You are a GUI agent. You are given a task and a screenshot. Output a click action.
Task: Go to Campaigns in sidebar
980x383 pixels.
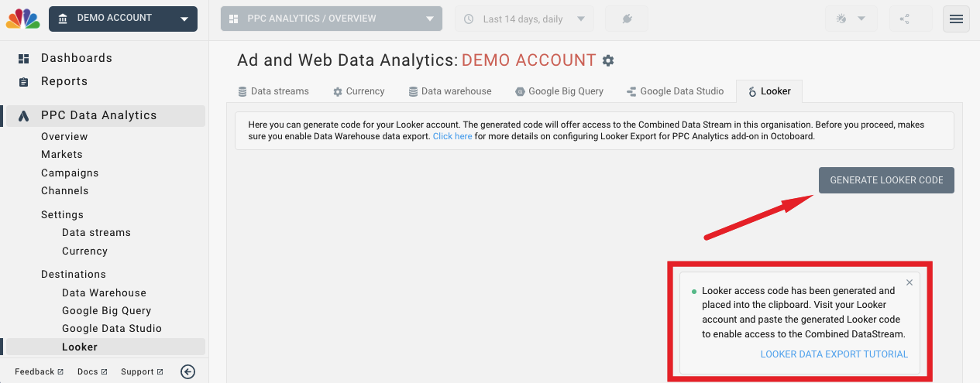(70, 173)
